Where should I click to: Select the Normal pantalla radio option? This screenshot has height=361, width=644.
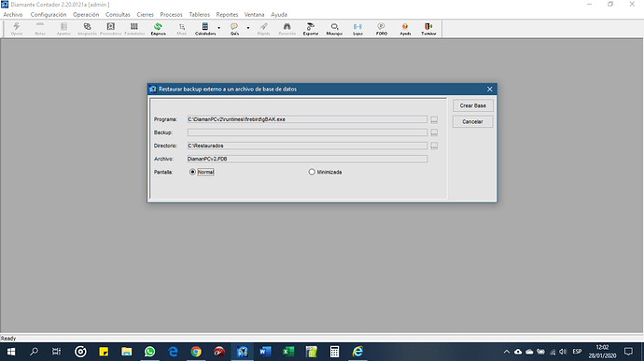click(x=202, y=172)
